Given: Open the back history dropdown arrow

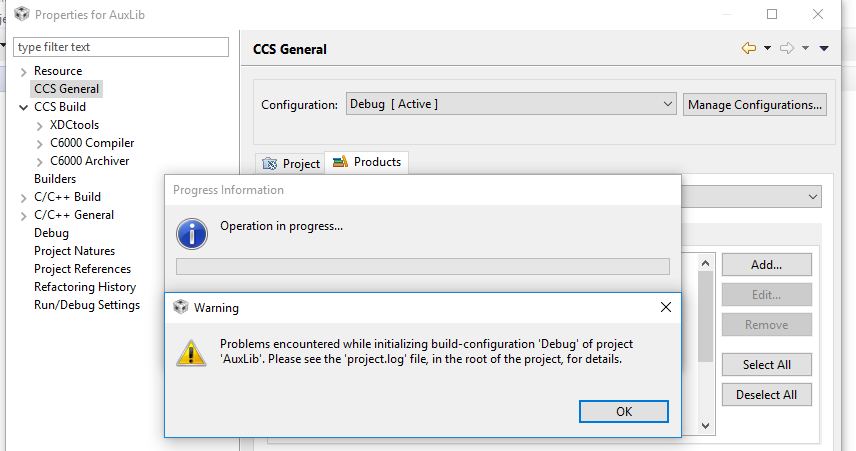Looking at the screenshot, I should 767,48.
